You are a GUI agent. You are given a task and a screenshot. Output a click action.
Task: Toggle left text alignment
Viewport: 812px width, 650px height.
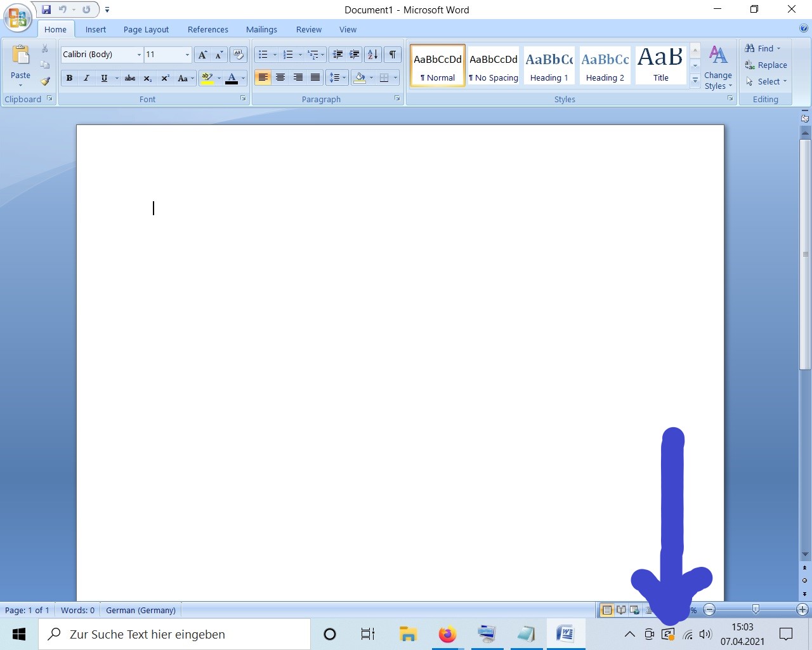263,78
